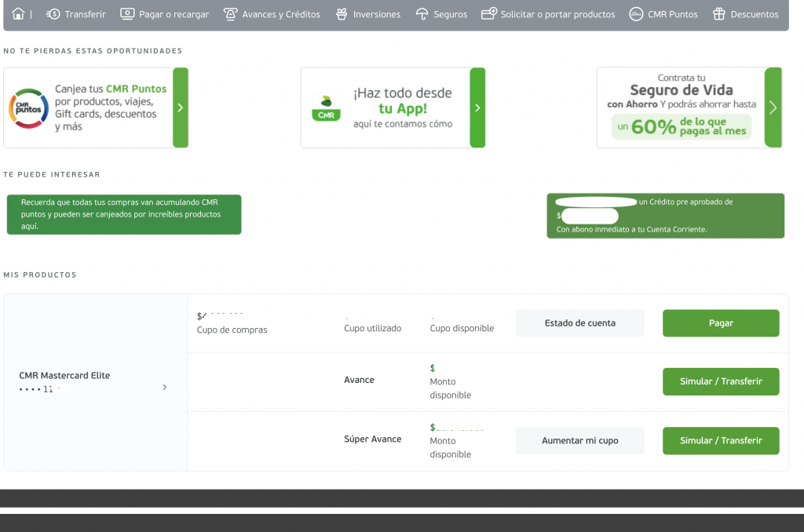Click NO TE PIERDAS ESTAS OPORTUNIDADES heading

93,51
